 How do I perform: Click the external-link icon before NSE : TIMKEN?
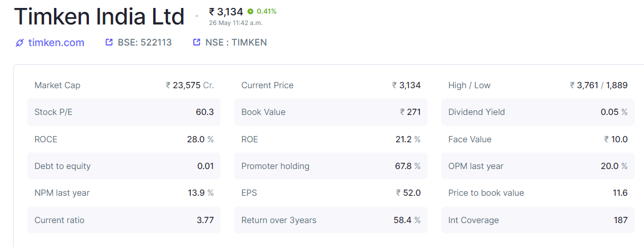pos(197,42)
